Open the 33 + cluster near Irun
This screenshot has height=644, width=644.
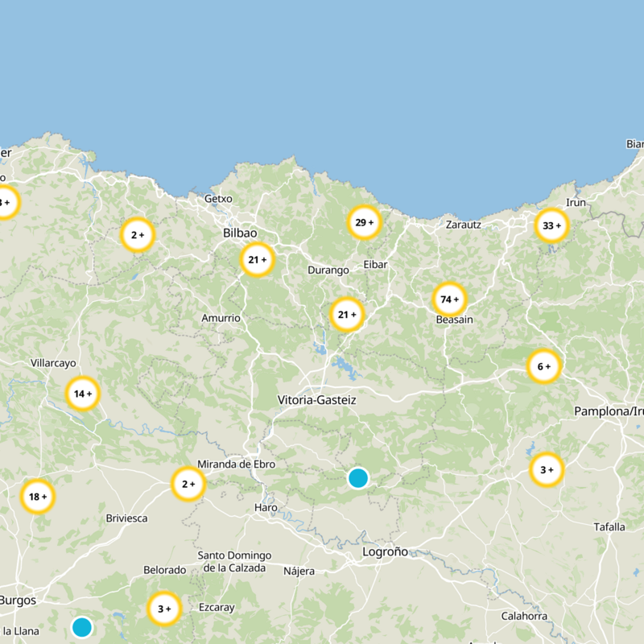[551, 225]
